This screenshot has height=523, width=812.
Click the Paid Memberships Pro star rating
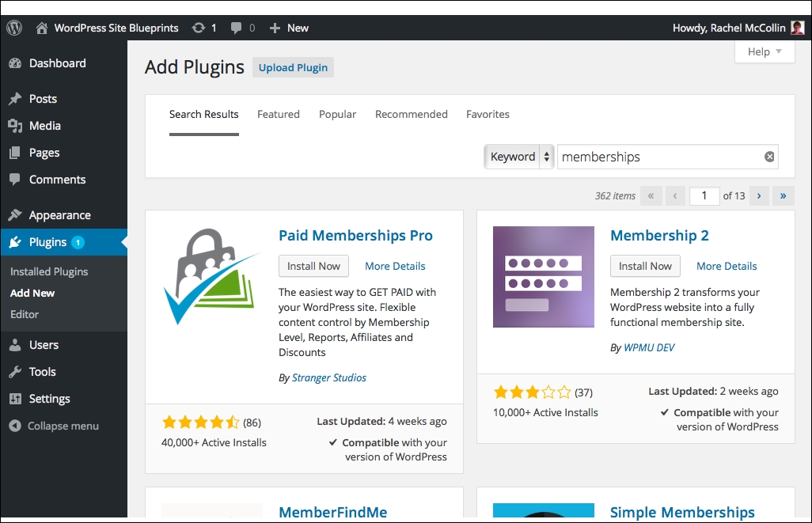pyautogui.click(x=200, y=423)
